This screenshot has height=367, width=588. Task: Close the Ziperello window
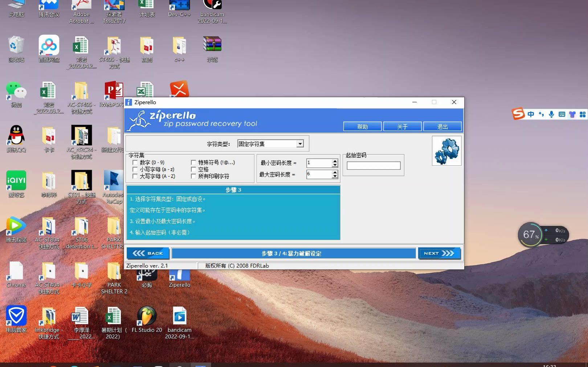click(x=454, y=102)
